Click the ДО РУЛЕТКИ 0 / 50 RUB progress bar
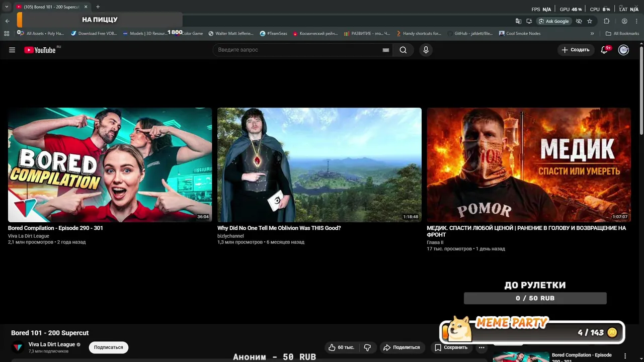Viewport: 644px width, 362px height. [535, 298]
